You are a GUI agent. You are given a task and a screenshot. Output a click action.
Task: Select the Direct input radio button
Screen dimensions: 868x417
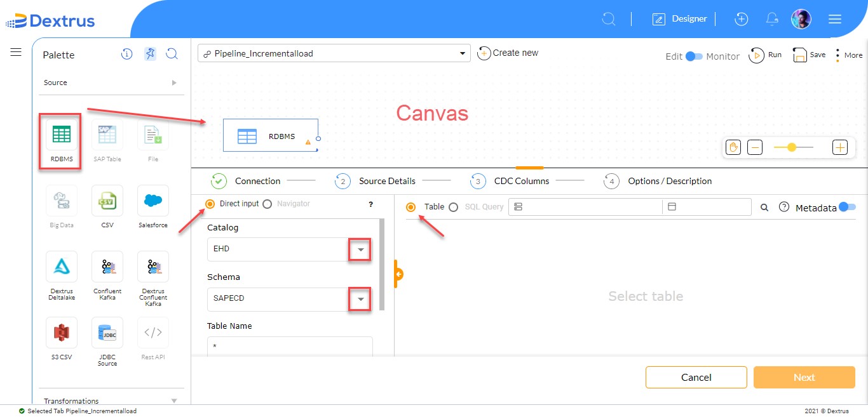pos(210,204)
